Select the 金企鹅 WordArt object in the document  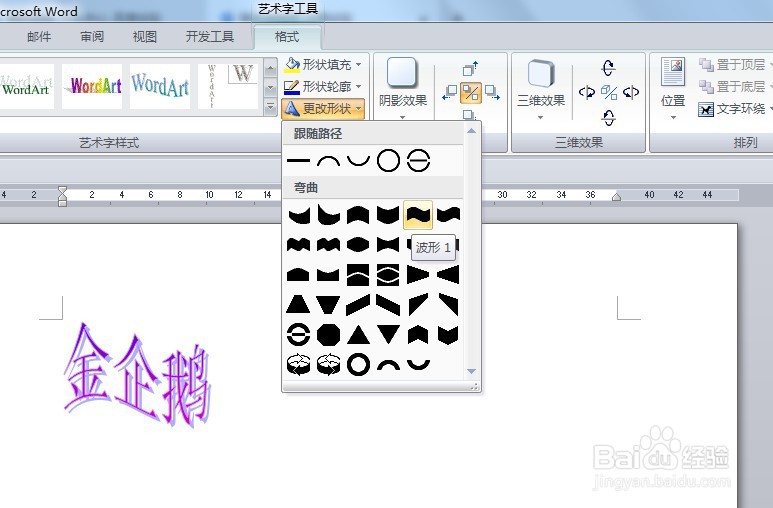138,375
